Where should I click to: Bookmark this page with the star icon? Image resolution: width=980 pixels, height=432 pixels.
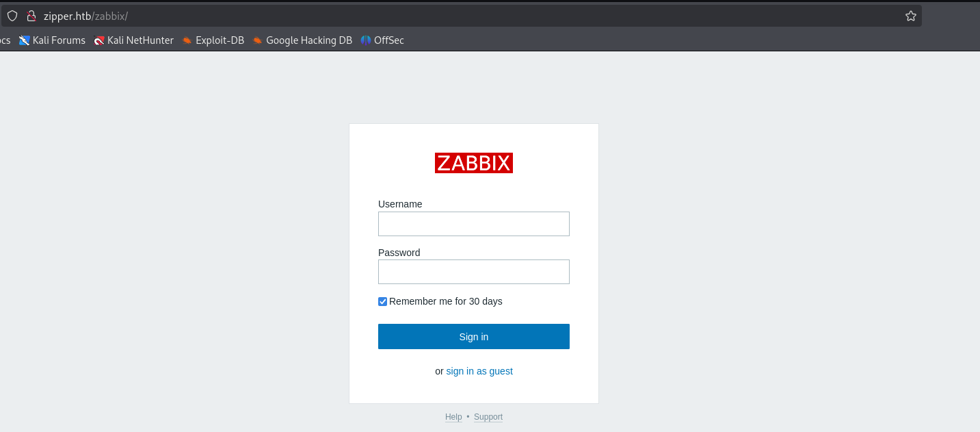tap(910, 16)
